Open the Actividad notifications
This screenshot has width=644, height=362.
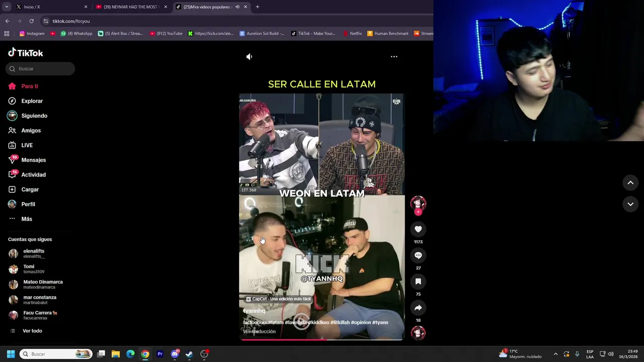pyautogui.click(x=27, y=175)
